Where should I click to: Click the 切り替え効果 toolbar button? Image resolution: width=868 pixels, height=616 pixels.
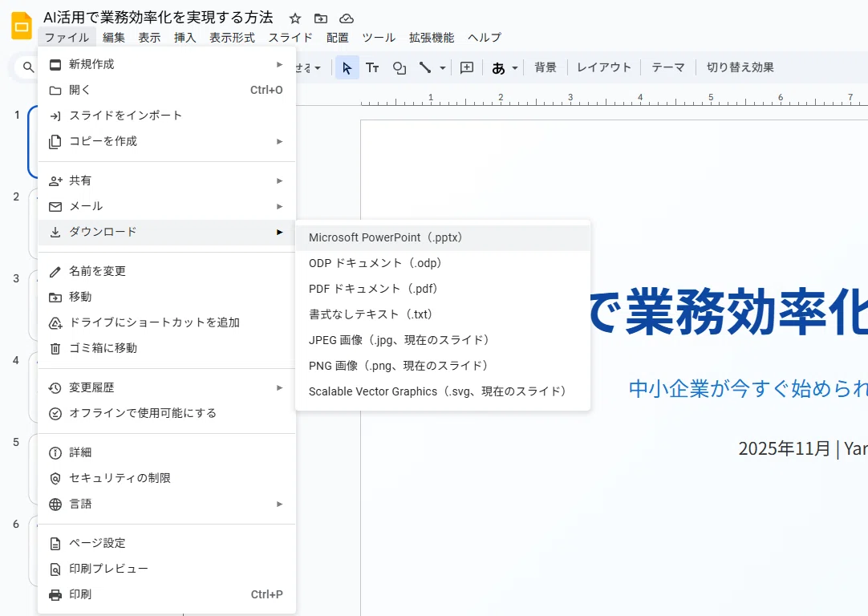[740, 67]
